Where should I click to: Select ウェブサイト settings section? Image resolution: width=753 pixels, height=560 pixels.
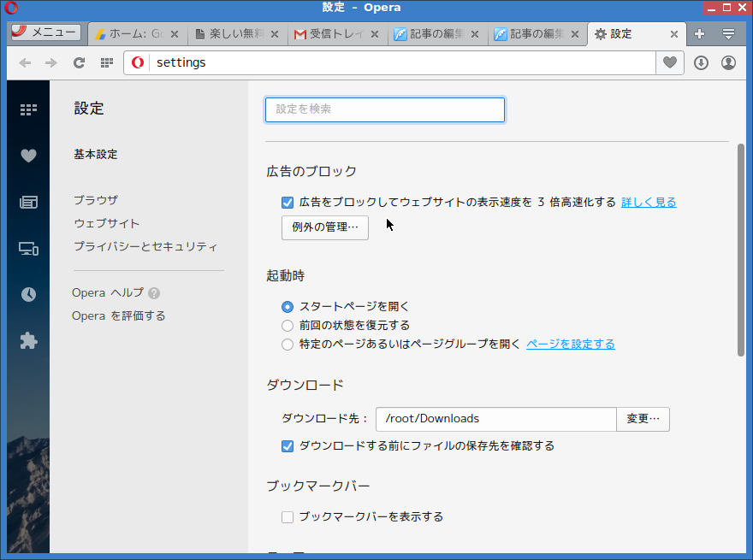coord(107,223)
